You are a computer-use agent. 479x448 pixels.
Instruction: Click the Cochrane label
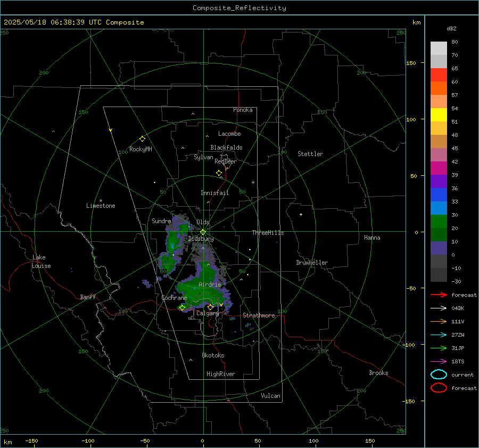(x=174, y=298)
